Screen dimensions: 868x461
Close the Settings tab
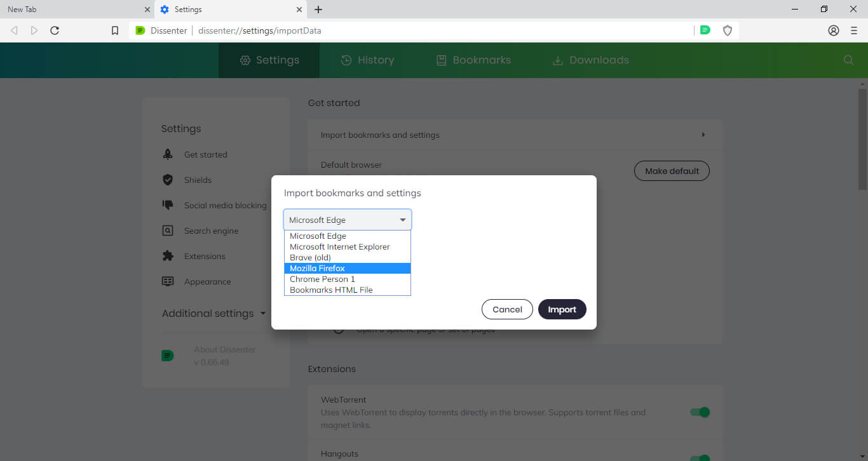(x=299, y=10)
